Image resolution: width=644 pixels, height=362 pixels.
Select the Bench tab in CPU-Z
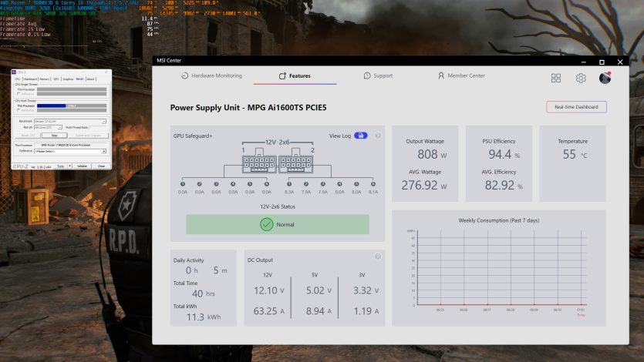pos(79,79)
